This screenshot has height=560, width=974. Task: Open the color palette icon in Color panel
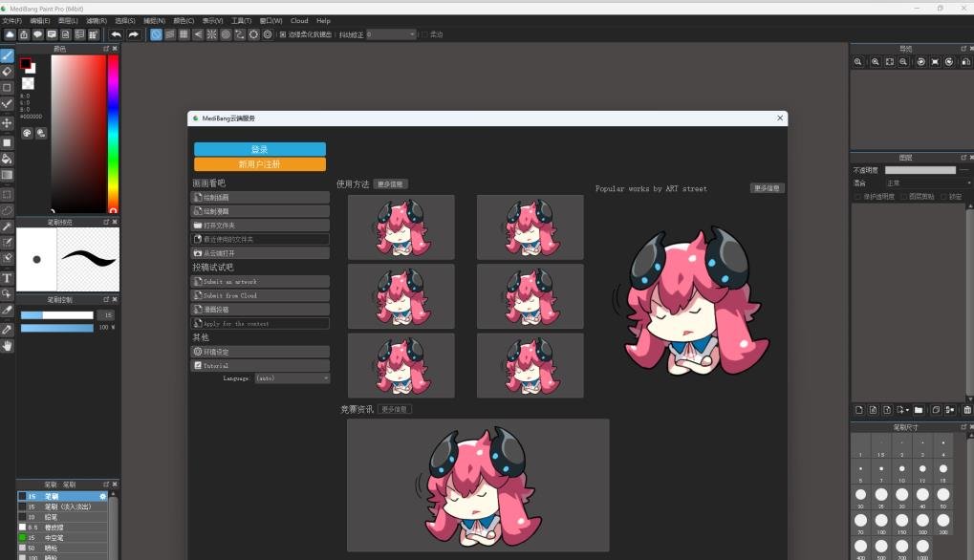click(x=27, y=133)
